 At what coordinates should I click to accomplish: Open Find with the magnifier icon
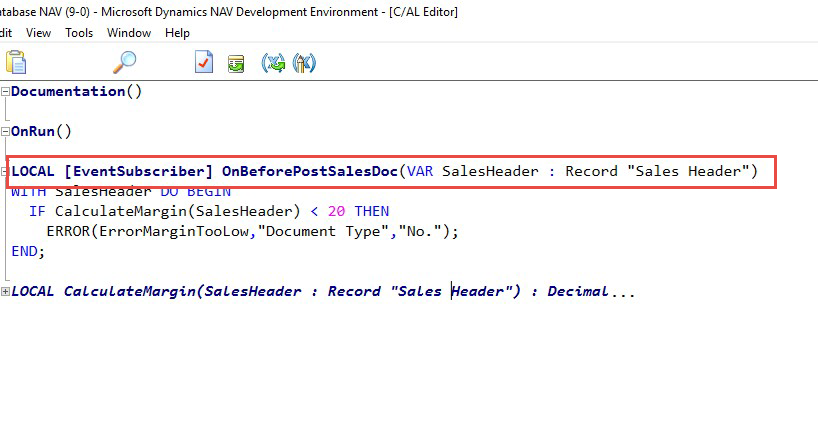(x=125, y=62)
